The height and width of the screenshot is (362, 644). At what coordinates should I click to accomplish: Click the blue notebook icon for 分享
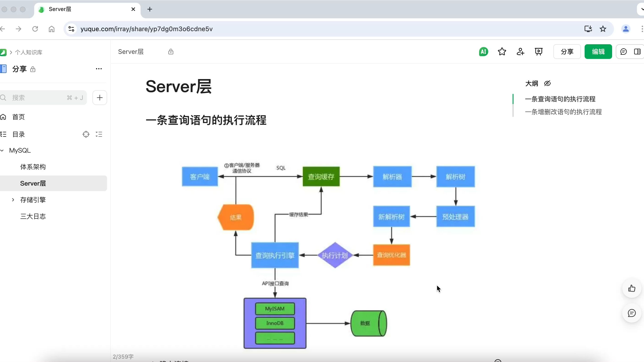click(x=3, y=69)
